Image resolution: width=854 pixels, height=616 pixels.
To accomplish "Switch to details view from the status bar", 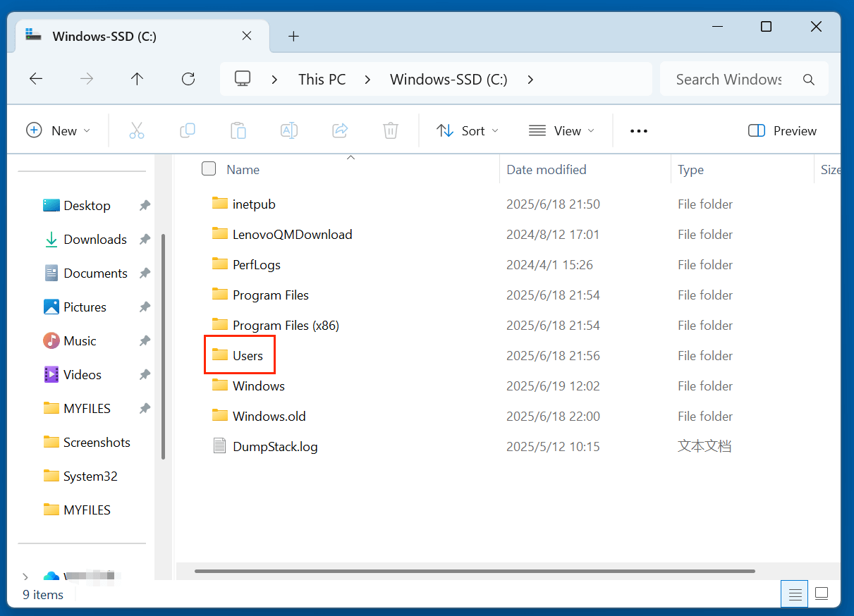I will point(794,593).
